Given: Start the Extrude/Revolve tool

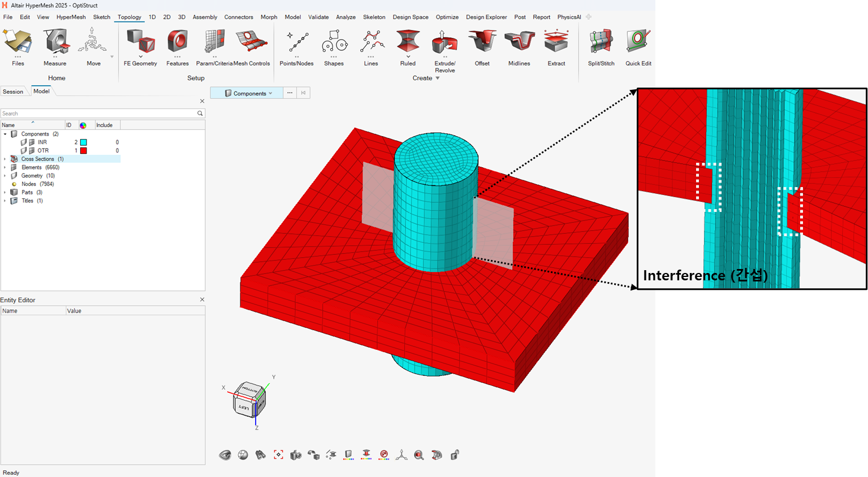Looking at the screenshot, I should pyautogui.click(x=445, y=51).
